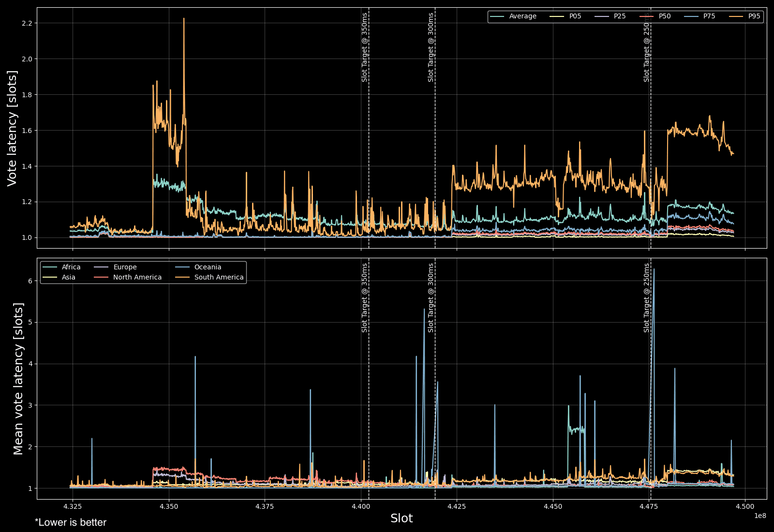Click the 4.500 x-axis tick label
This screenshot has height=532, width=774.
tap(745, 507)
